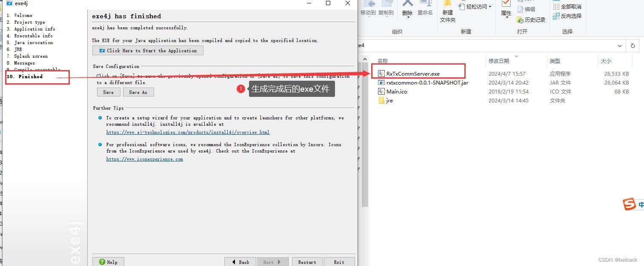The image size is (644, 266).
Task: Click the Main.ico file icon
Action: pyautogui.click(x=381, y=91)
